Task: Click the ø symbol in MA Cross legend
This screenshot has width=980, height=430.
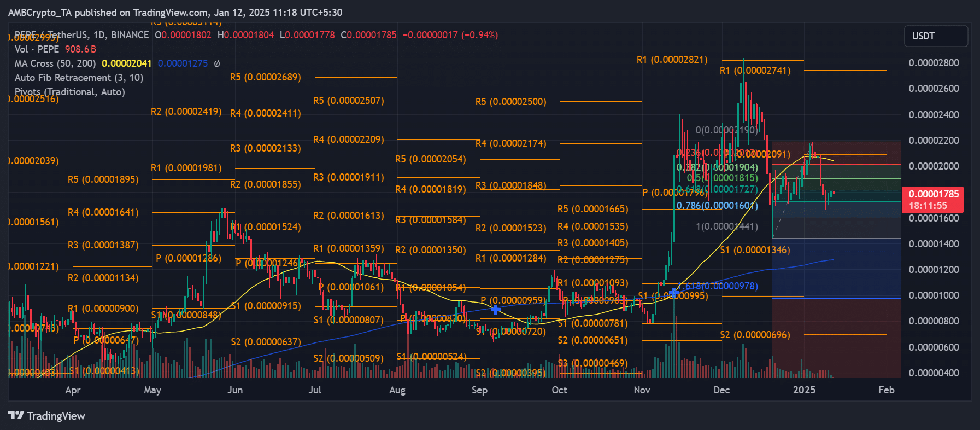Action: tap(217, 63)
